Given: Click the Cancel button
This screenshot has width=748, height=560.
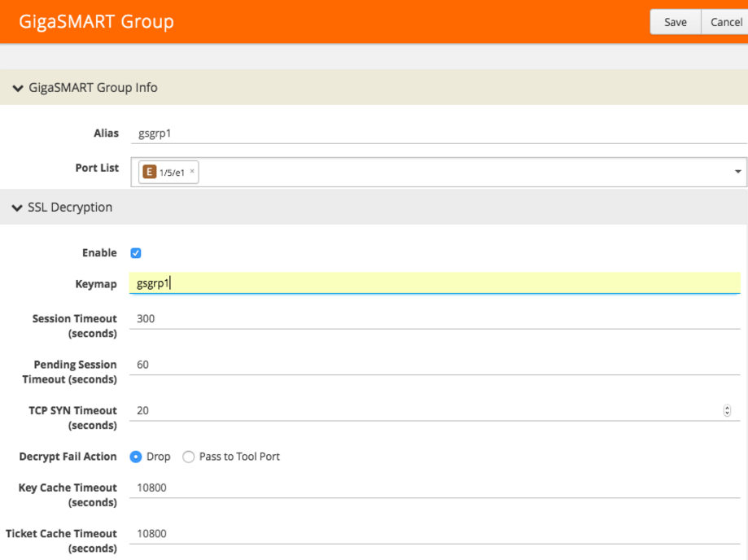Looking at the screenshot, I should pos(725,22).
